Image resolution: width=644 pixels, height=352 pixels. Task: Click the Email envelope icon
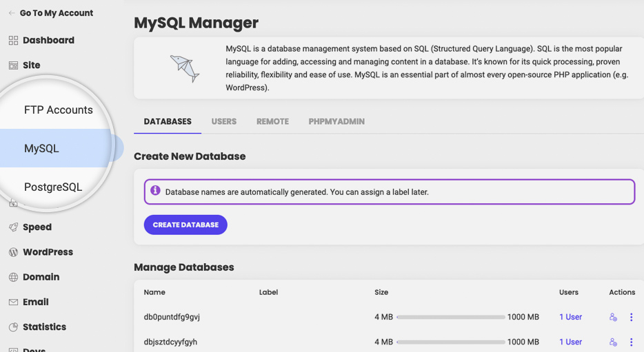[x=13, y=302]
